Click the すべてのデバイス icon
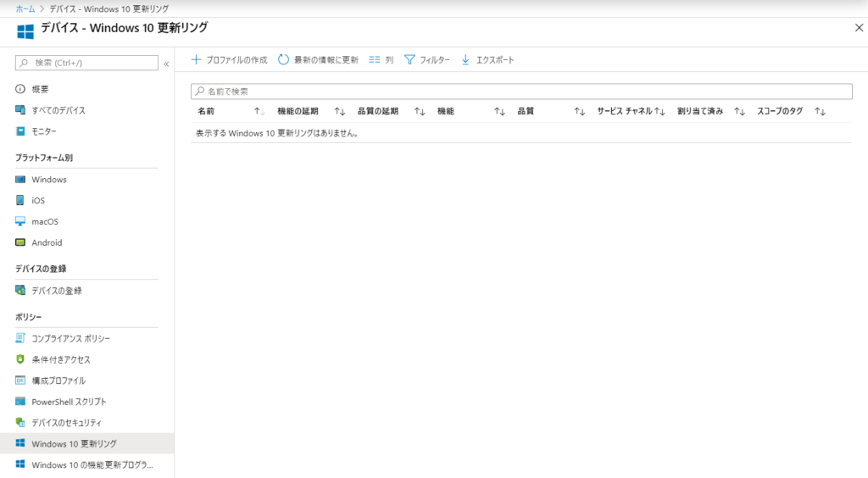 pos(20,110)
